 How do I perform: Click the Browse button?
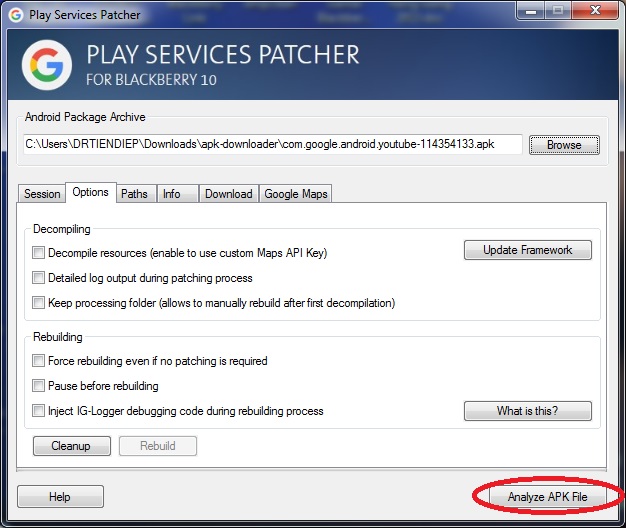tap(564, 145)
